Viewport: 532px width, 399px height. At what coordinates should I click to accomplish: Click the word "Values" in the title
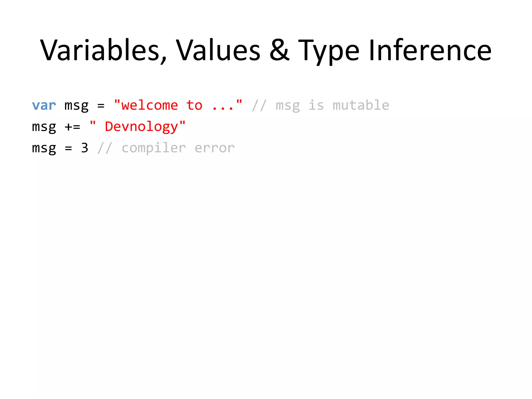[x=218, y=50]
